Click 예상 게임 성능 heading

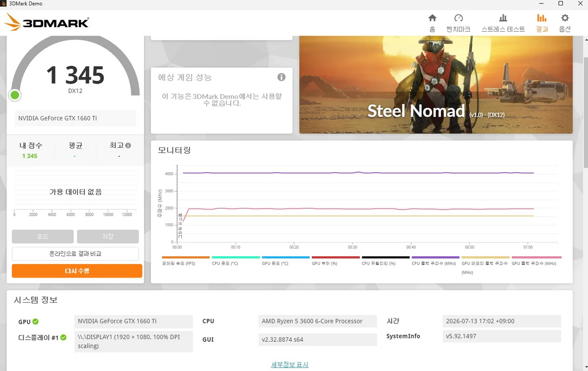tap(185, 78)
